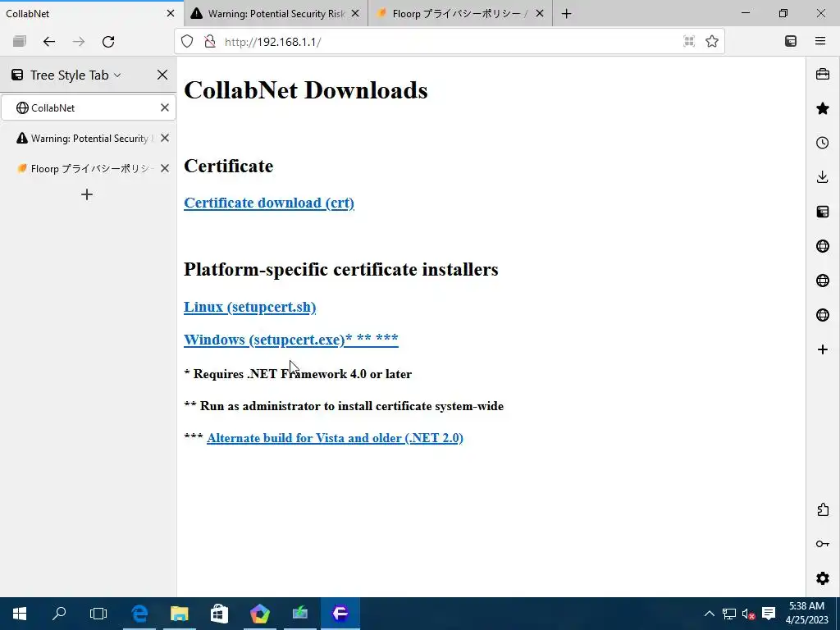Open a new tab in the top tab bar

click(x=566, y=13)
